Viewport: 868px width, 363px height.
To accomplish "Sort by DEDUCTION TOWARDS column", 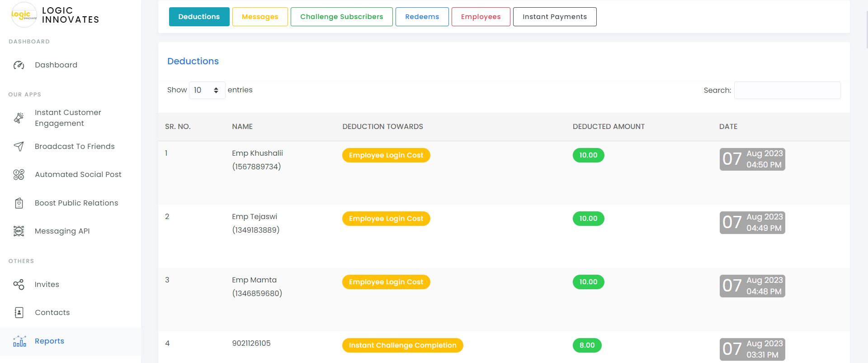I will click(x=382, y=127).
